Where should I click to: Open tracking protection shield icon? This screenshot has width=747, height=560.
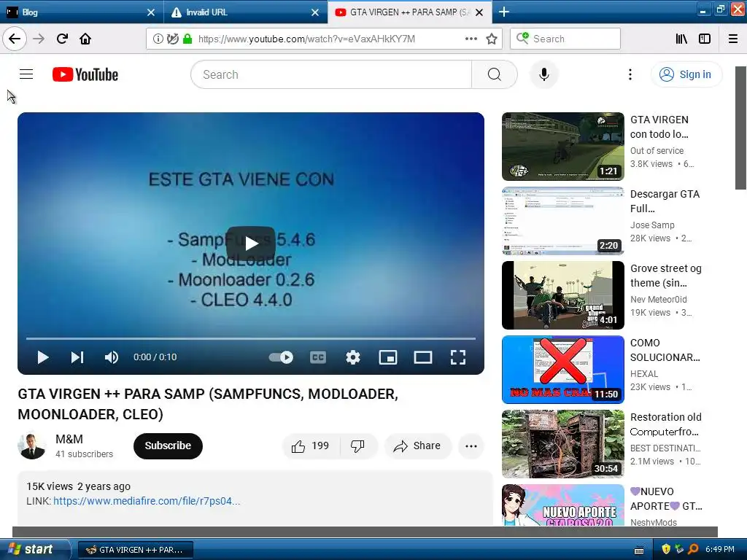point(172,39)
